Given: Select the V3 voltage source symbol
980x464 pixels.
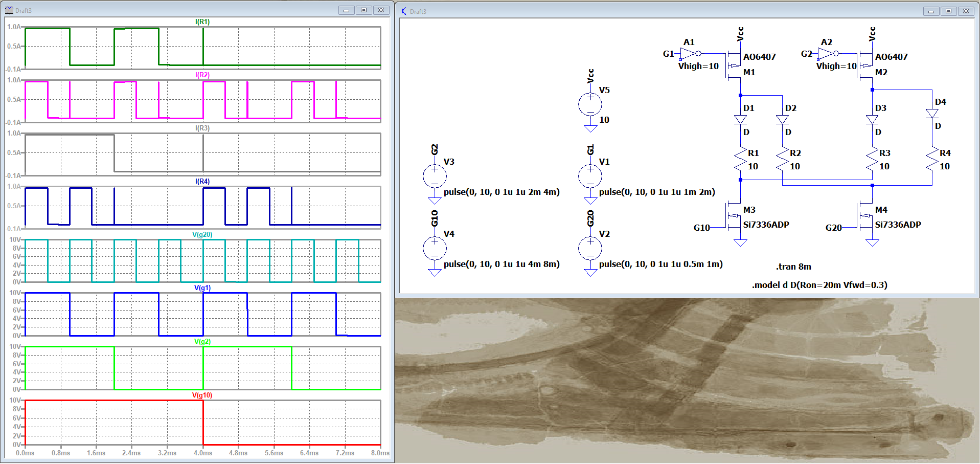Looking at the screenshot, I should tap(435, 176).
